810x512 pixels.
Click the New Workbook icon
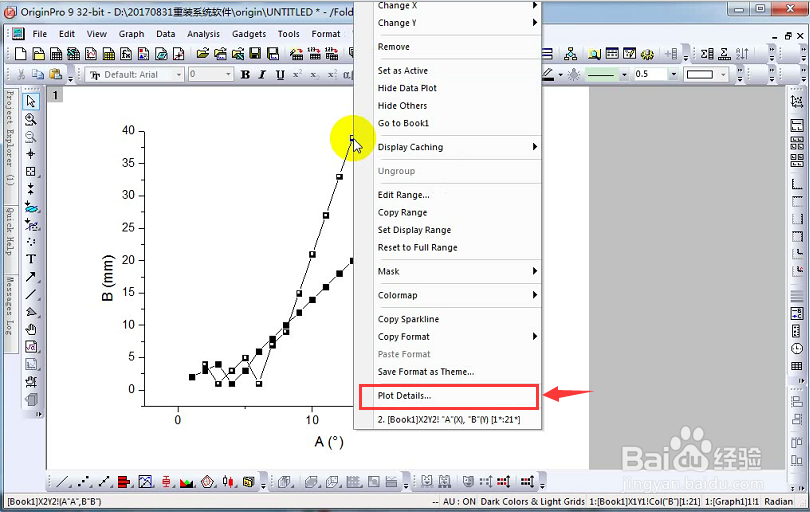(x=56, y=53)
